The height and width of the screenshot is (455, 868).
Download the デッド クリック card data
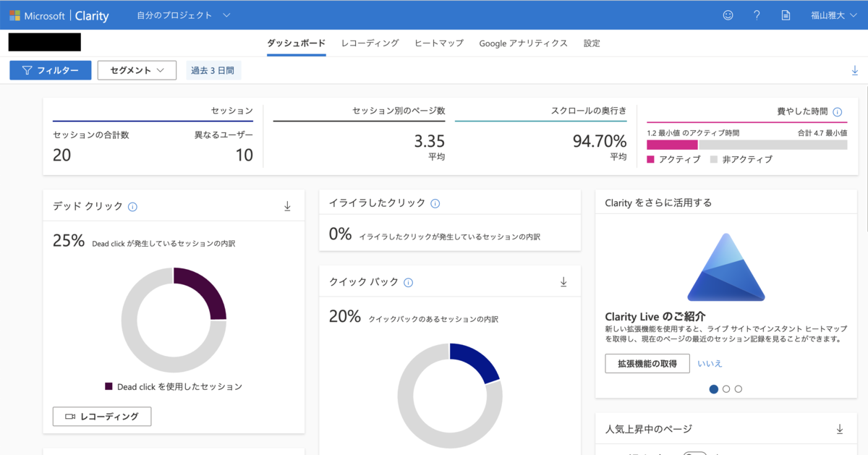pos(287,207)
